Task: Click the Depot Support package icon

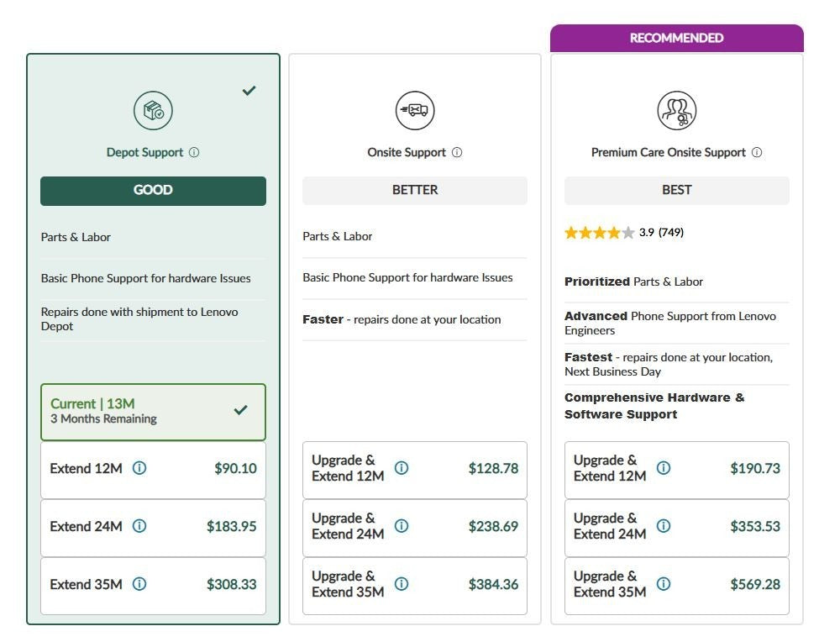Action: [x=153, y=110]
